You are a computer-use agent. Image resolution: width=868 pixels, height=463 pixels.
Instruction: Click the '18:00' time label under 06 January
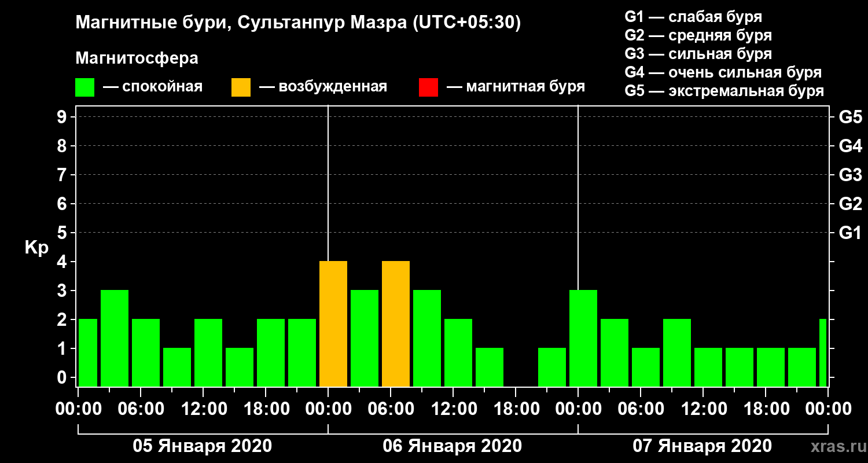[x=516, y=409]
